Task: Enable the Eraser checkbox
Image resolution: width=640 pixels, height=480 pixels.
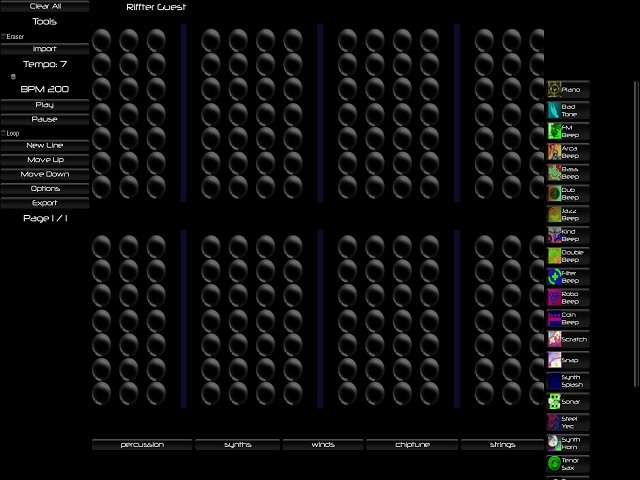Action: click(3, 36)
